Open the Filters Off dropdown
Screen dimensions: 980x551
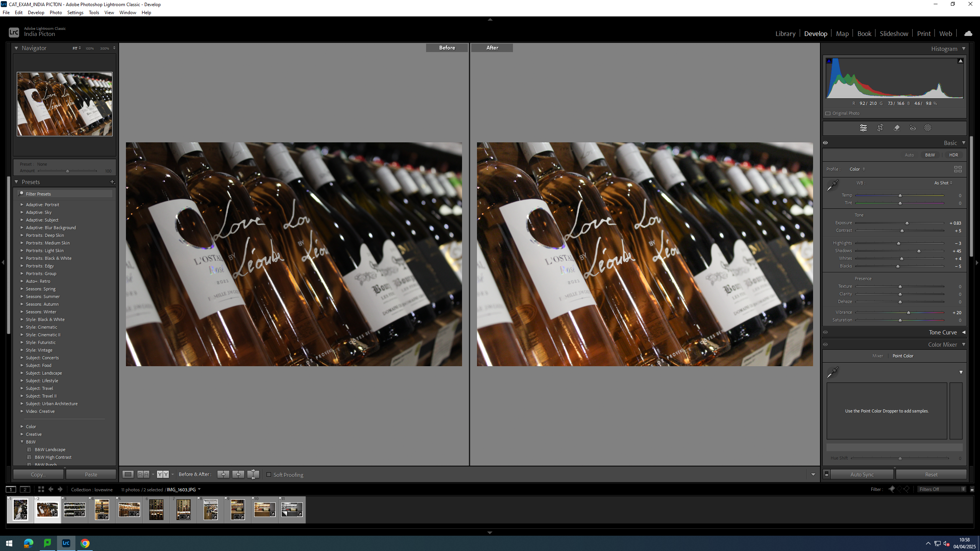point(942,489)
